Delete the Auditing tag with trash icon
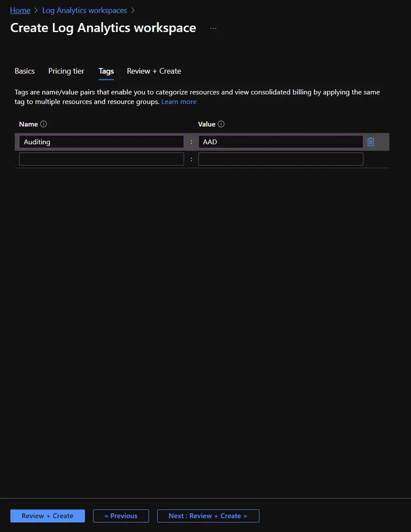The image size is (411, 532). 371,142
